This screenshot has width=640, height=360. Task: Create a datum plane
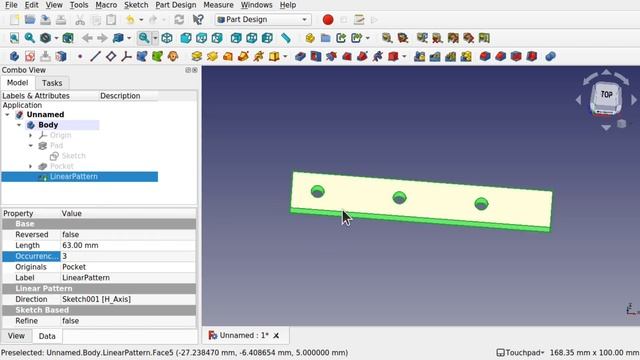(111, 56)
